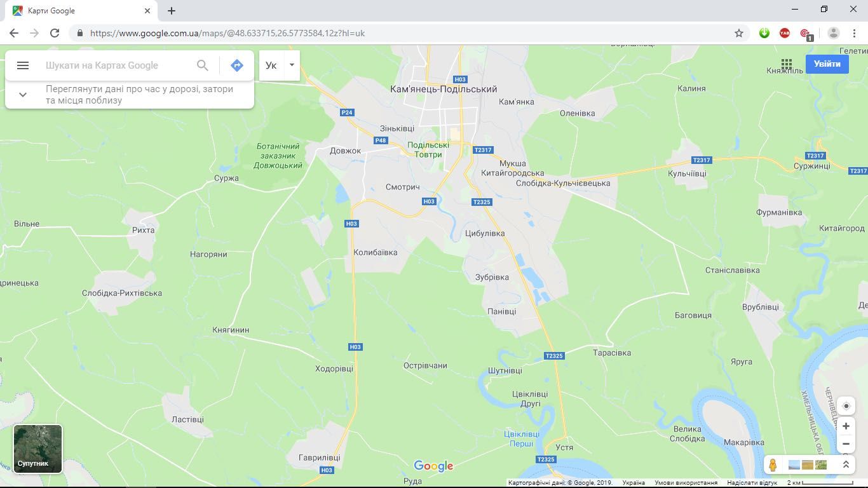Click the Колибаївка village label

[376, 252]
